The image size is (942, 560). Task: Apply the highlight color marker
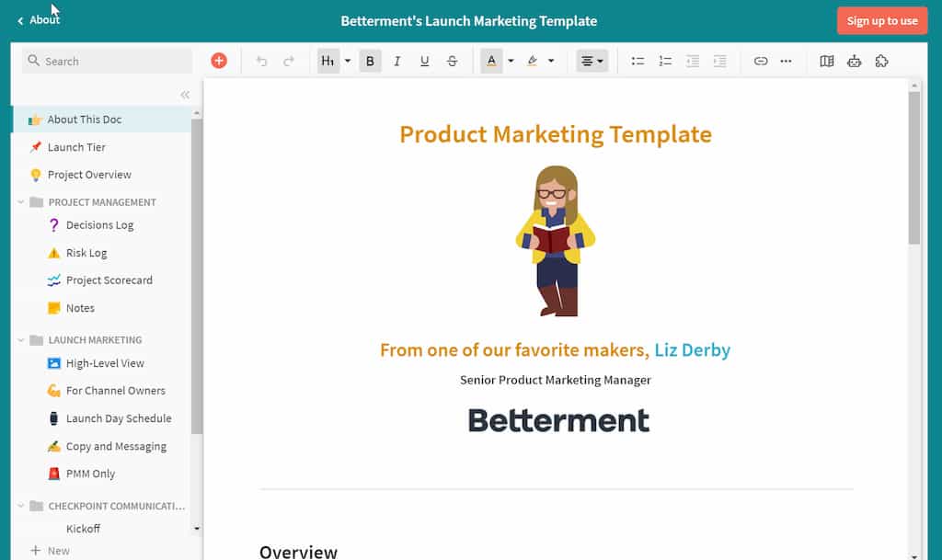[x=533, y=61]
